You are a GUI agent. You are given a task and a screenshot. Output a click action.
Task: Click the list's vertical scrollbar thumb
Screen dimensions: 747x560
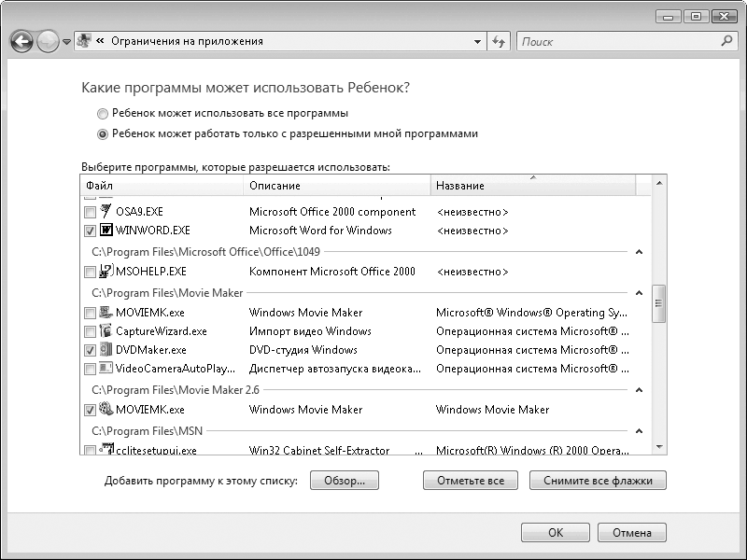[x=659, y=304]
